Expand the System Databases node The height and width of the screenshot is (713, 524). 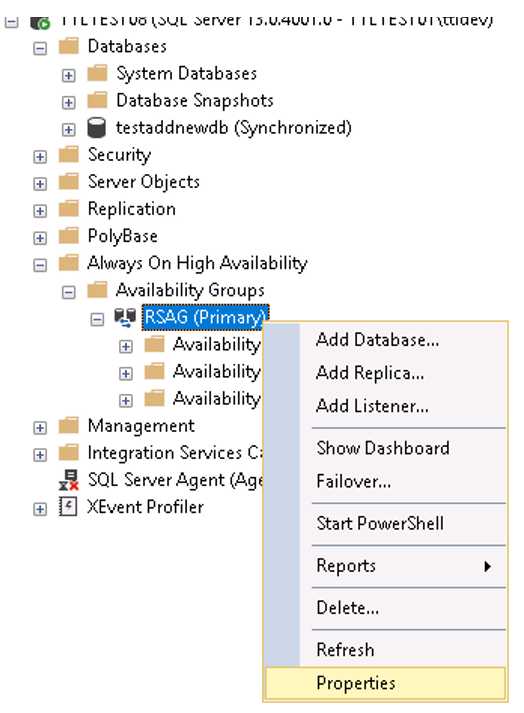pos(69,75)
